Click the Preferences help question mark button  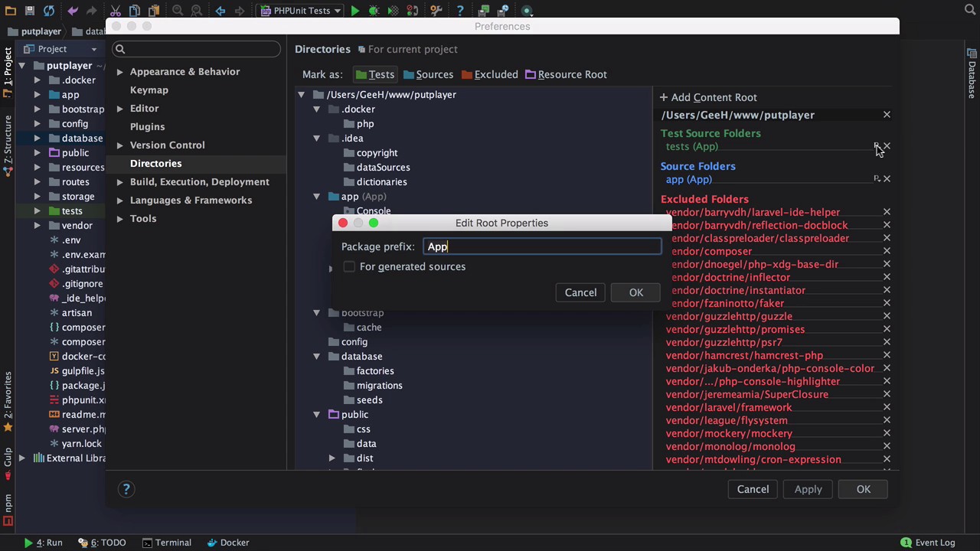point(126,489)
